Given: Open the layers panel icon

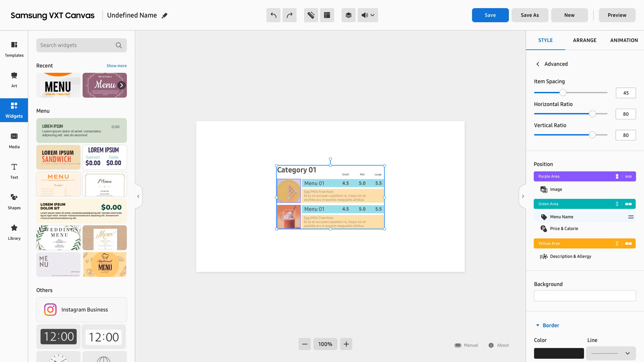Looking at the screenshot, I should (349, 15).
